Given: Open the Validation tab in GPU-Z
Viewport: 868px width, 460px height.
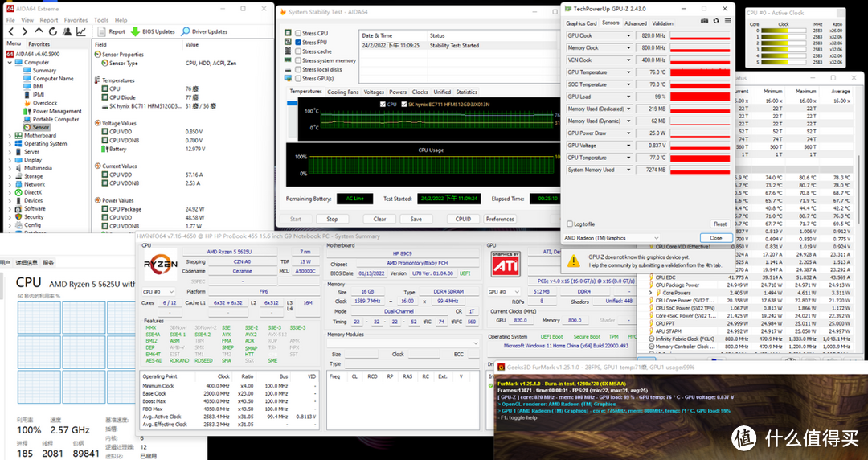Looking at the screenshot, I should (662, 23).
